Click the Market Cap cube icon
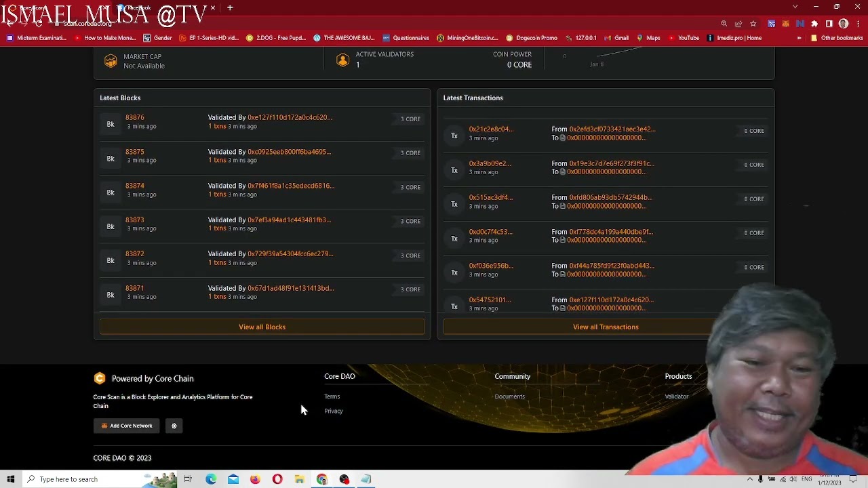This screenshot has width=868, height=488. point(111,61)
